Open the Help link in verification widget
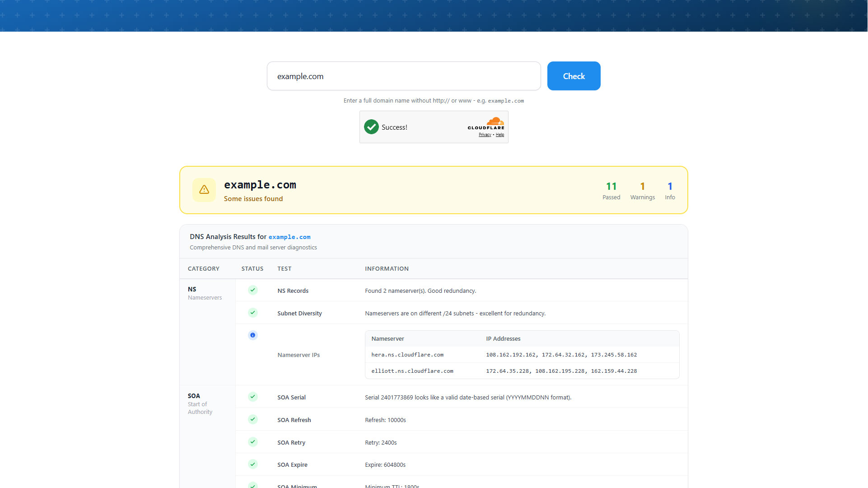Screen dimensions: 868x488 pos(500,134)
